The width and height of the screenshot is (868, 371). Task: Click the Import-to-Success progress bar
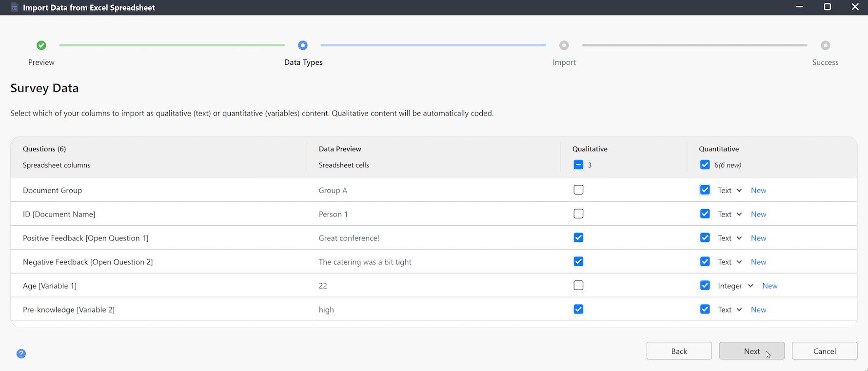[695, 45]
